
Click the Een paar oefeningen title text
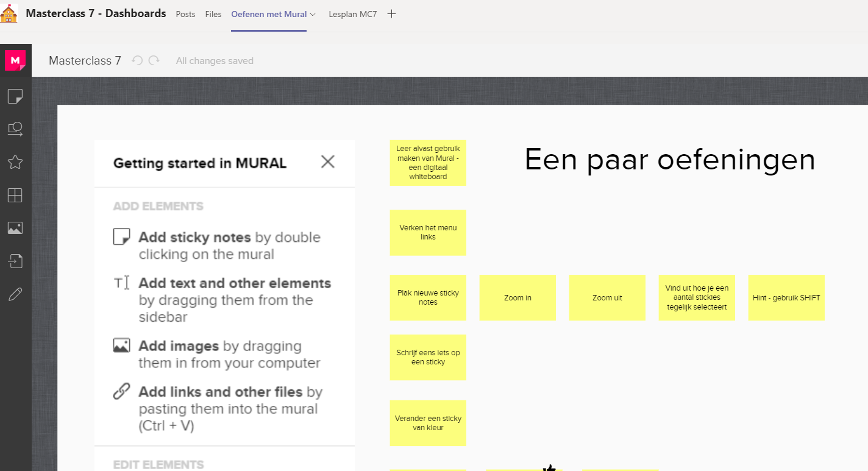669,160
